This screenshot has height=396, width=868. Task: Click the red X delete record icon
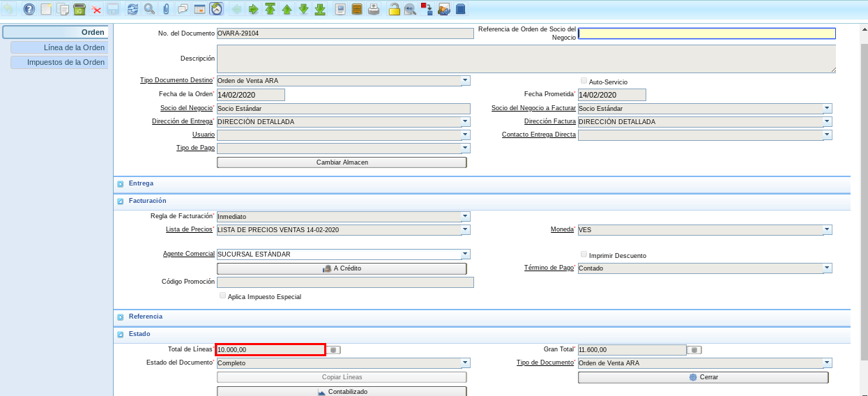click(x=96, y=9)
